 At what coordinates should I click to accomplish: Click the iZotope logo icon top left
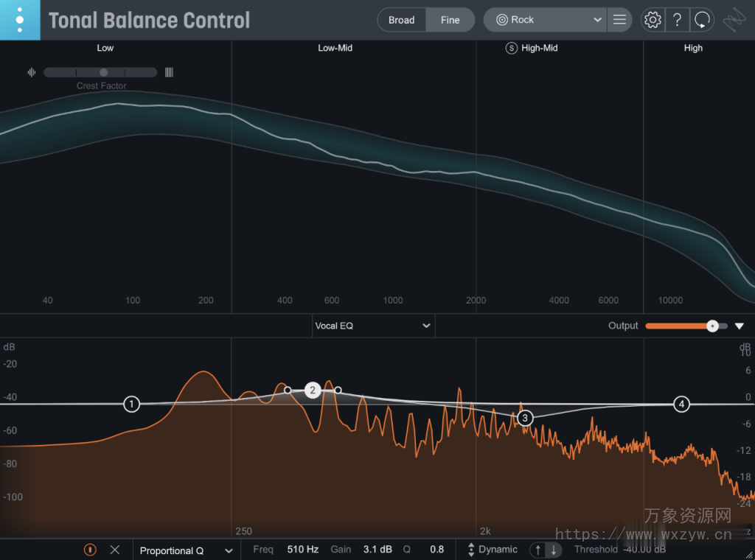[x=19, y=20]
